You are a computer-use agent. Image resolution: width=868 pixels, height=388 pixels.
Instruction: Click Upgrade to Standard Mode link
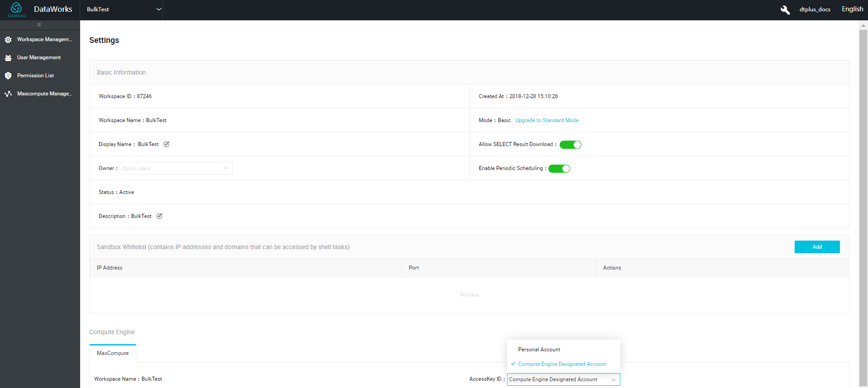pos(547,120)
